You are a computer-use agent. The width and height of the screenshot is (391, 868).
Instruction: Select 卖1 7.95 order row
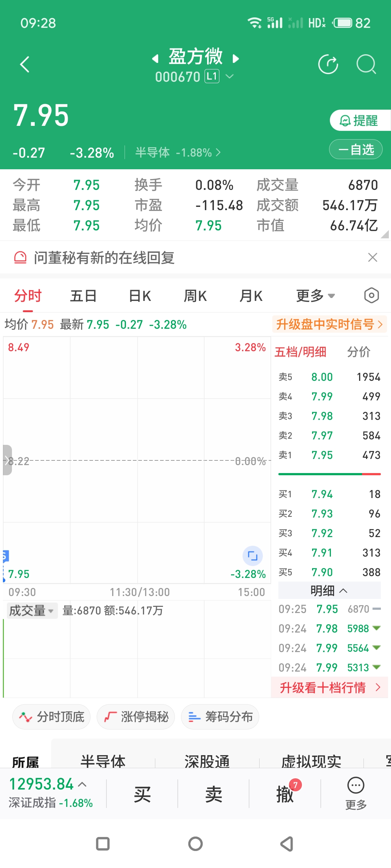pyautogui.click(x=329, y=455)
